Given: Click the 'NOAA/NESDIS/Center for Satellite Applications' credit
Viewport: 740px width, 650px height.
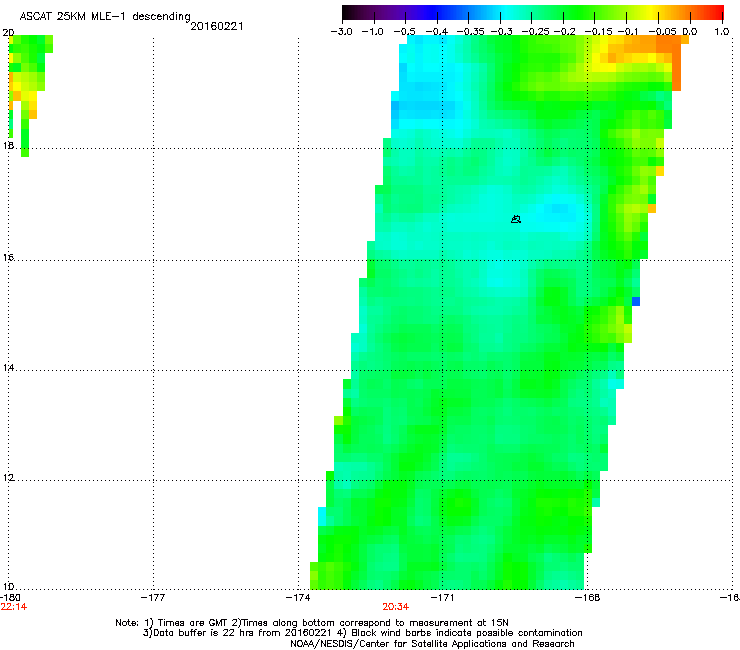Looking at the screenshot, I should click(432, 644).
